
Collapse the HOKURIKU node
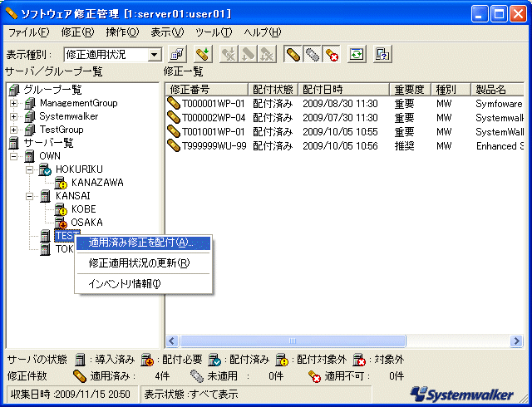click(30, 169)
